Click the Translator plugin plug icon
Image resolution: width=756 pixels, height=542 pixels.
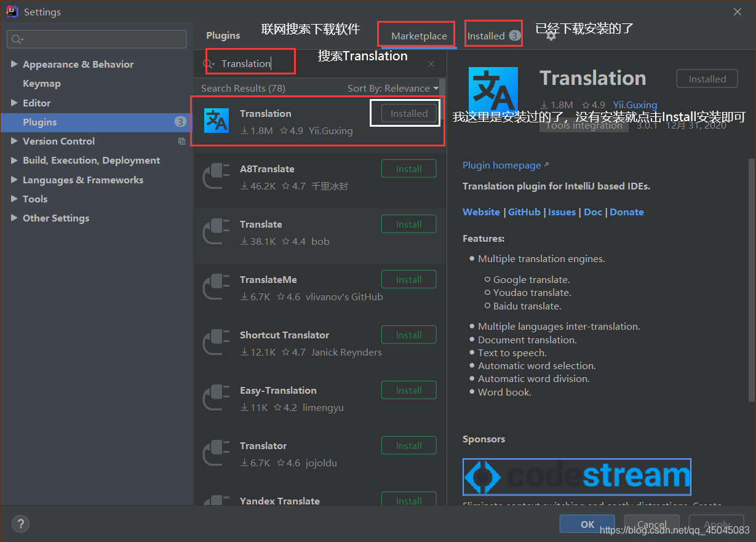[217, 453]
